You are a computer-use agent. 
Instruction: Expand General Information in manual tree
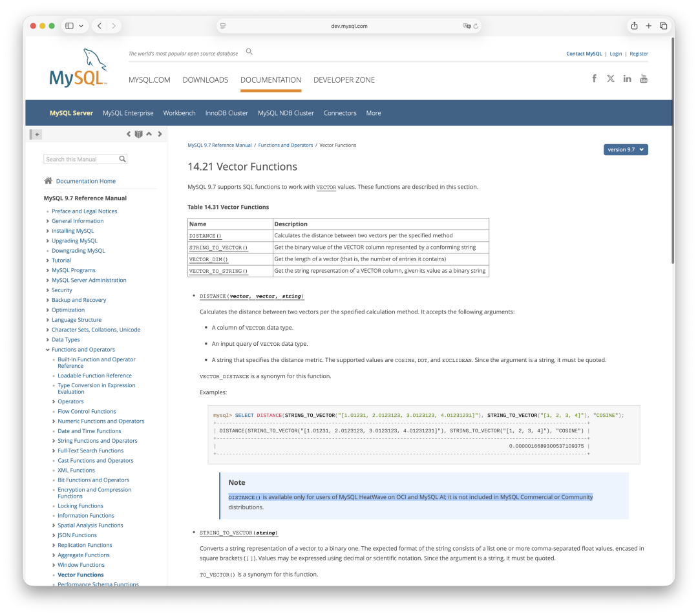tap(48, 221)
